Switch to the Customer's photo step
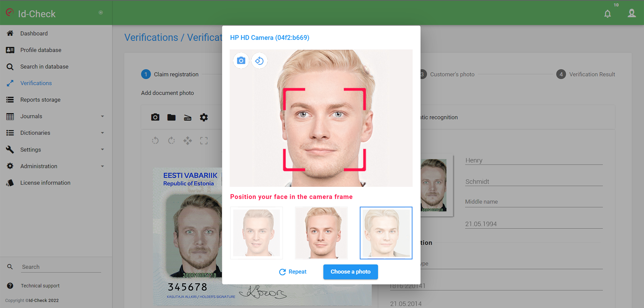 (452, 74)
